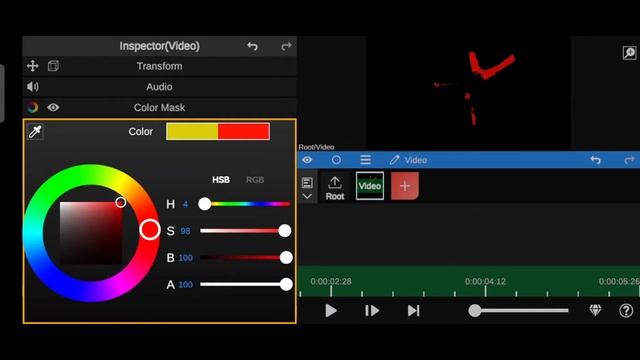Image resolution: width=640 pixels, height=360 pixels.
Task: Open the Transform section
Action: tap(160, 66)
